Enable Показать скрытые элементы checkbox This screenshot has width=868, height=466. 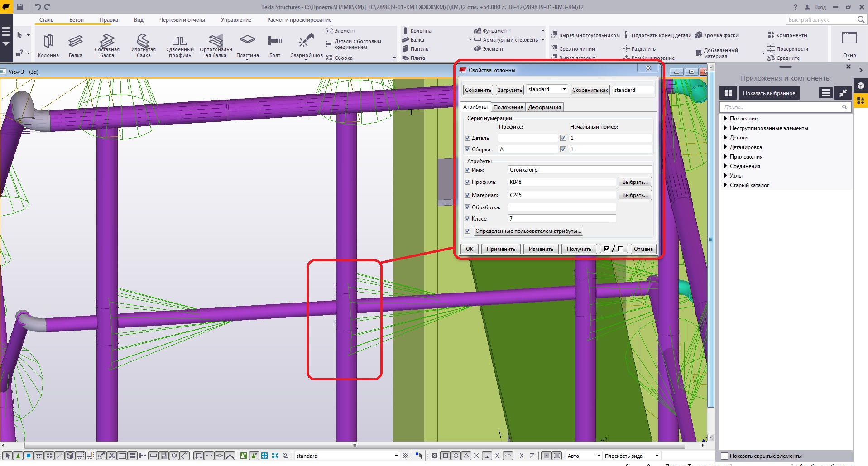pyautogui.click(x=724, y=456)
